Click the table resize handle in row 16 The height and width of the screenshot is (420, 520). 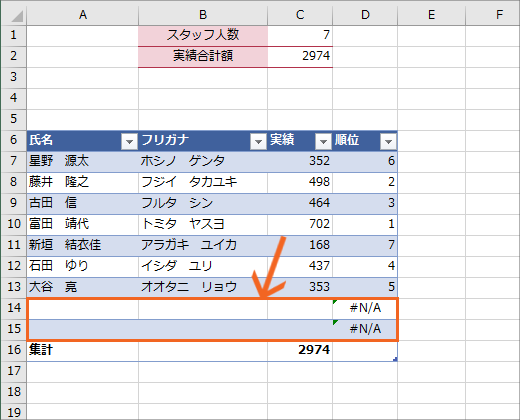395,359
